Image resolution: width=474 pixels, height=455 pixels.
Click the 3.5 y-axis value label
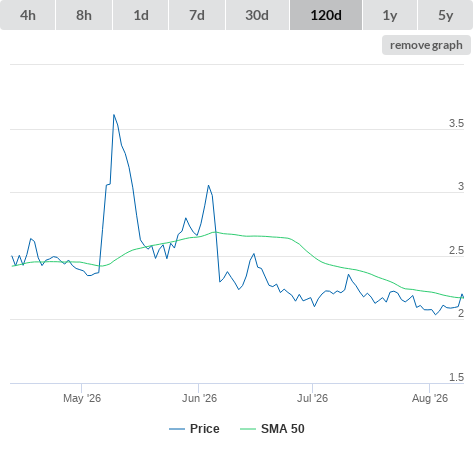pos(456,123)
